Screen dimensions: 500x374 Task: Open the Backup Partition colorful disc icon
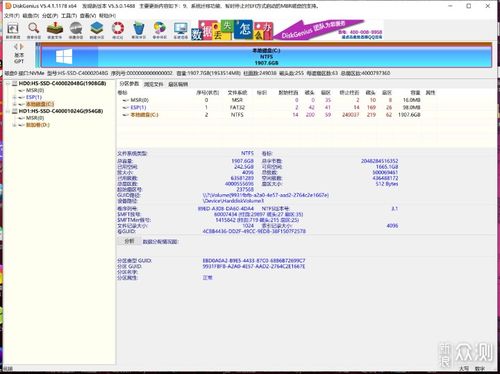160,31
